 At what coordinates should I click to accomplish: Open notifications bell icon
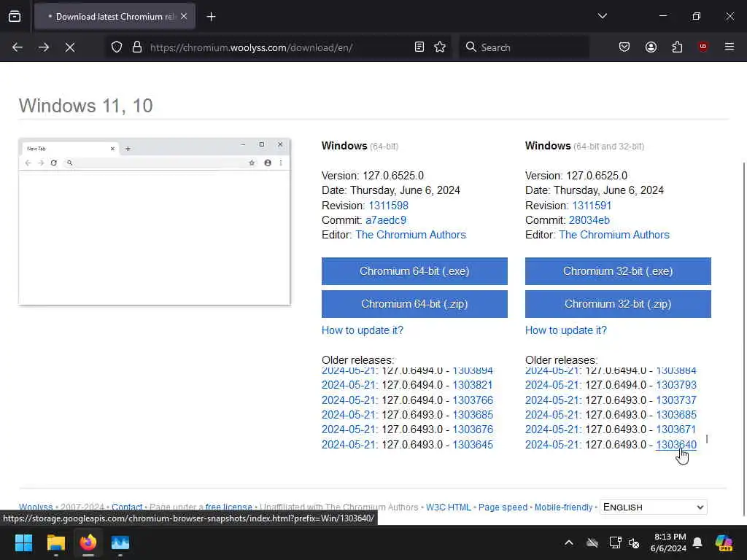click(697, 542)
